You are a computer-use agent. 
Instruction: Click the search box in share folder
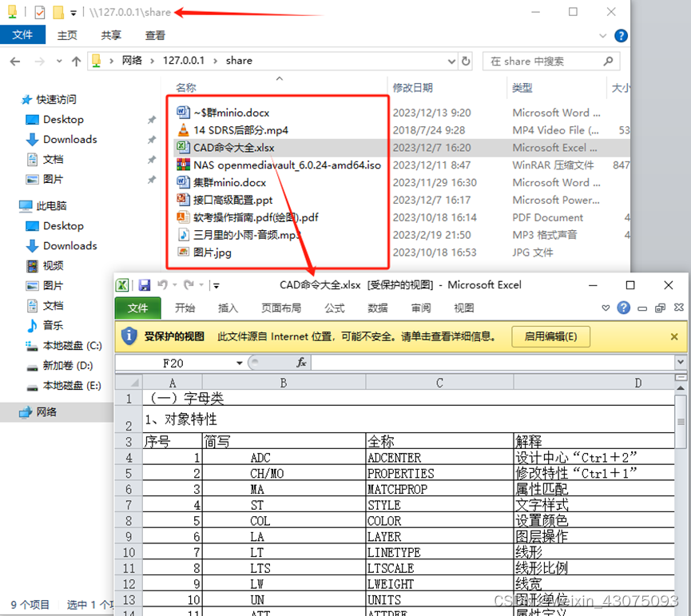click(x=551, y=62)
